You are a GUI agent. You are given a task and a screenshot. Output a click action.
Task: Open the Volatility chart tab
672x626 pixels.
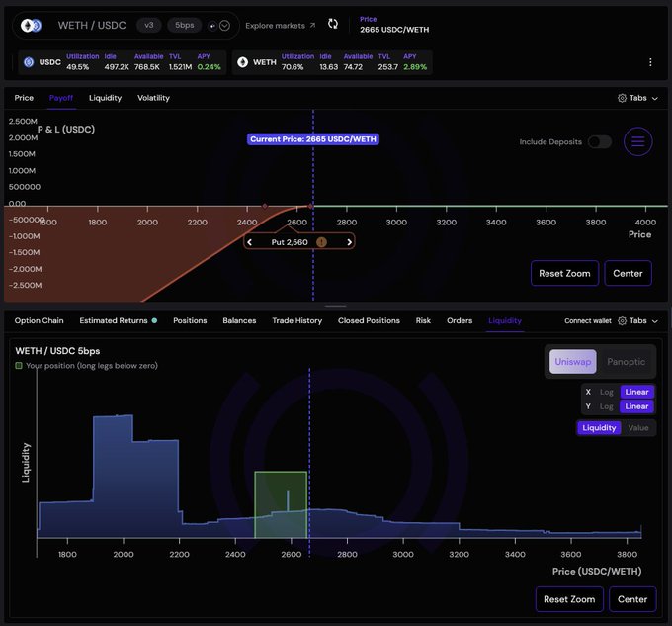coord(153,98)
